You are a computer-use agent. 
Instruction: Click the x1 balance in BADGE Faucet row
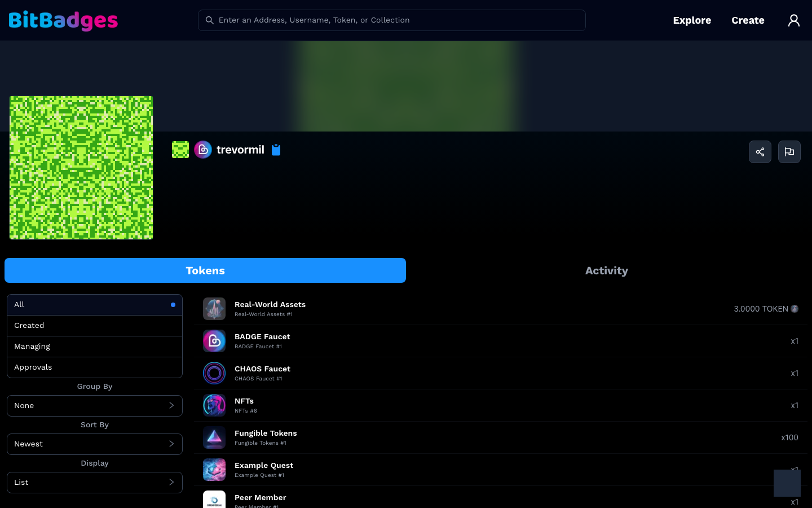(795, 341)
